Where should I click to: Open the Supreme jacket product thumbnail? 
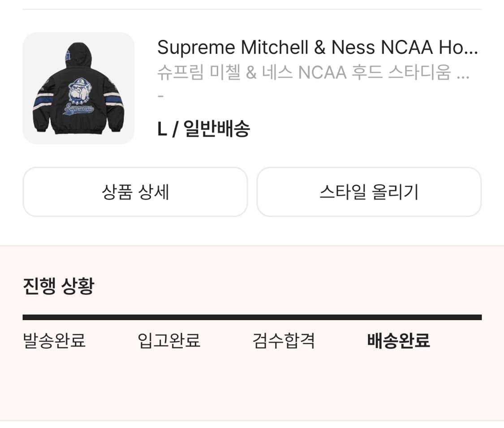[x=78, y=88]
